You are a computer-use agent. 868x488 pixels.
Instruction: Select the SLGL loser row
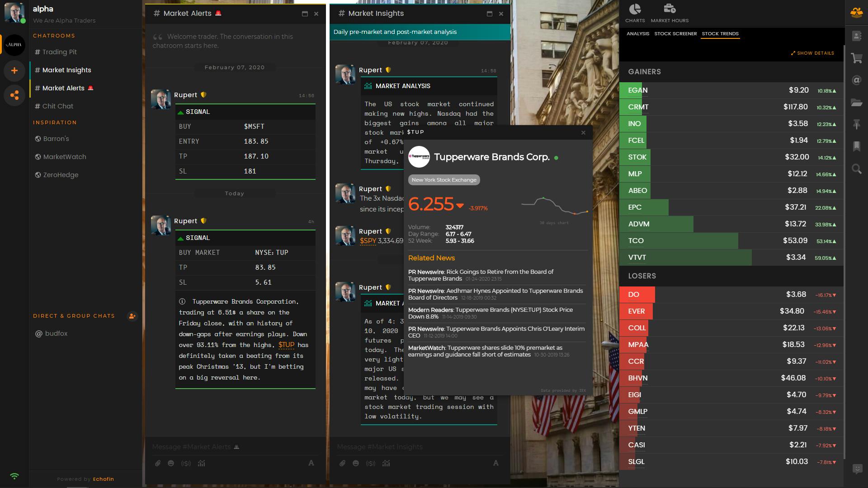(731, 462)
